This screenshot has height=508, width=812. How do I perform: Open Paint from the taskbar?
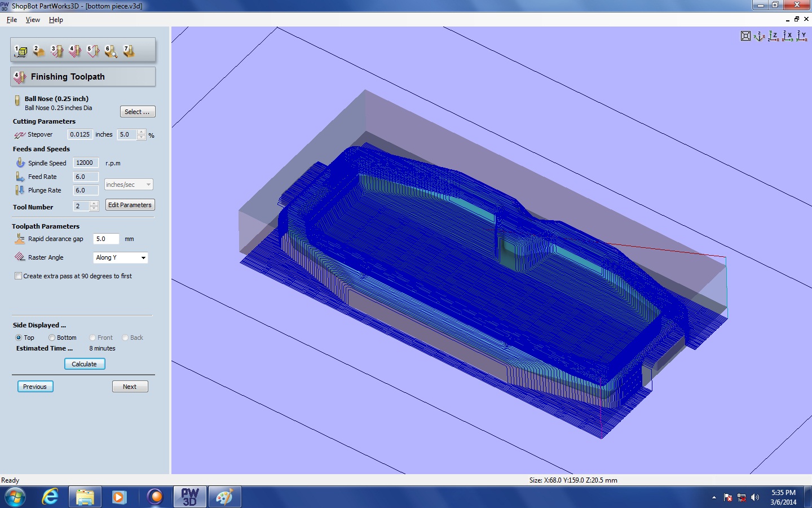[224, 497]
